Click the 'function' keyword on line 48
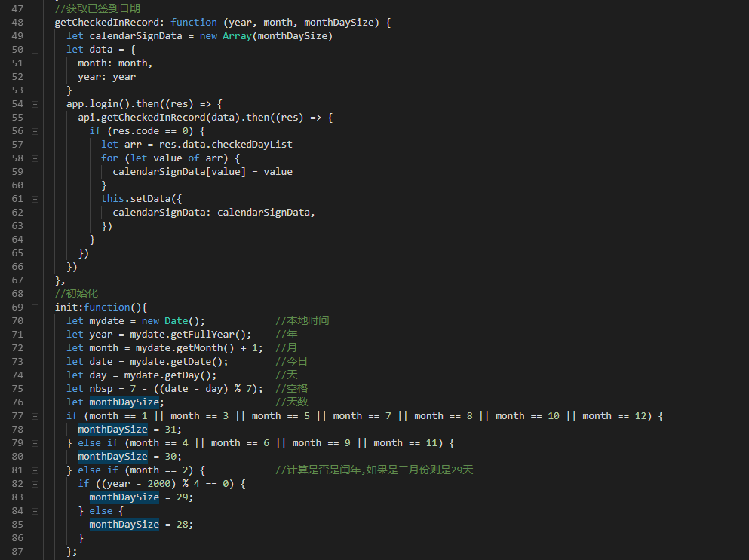 pyautogui.click(x=194, y=23)
